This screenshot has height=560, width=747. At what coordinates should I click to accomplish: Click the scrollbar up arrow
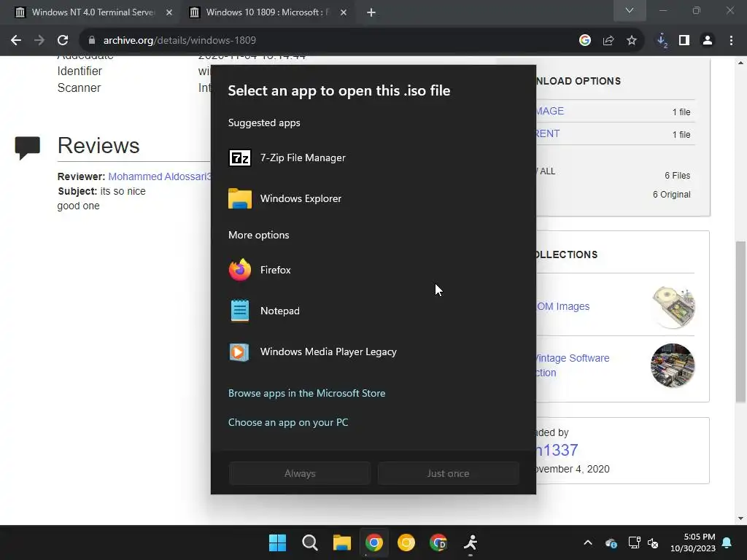(740, 63)
